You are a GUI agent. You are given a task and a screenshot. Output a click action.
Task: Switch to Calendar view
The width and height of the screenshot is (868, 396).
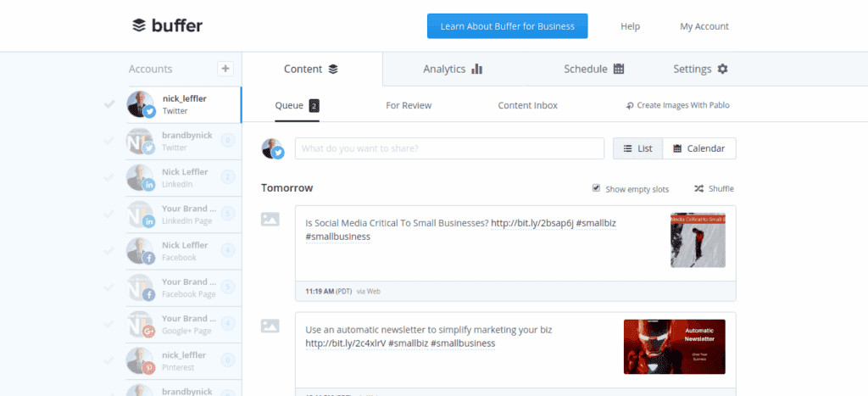click(x=699, y=148)
